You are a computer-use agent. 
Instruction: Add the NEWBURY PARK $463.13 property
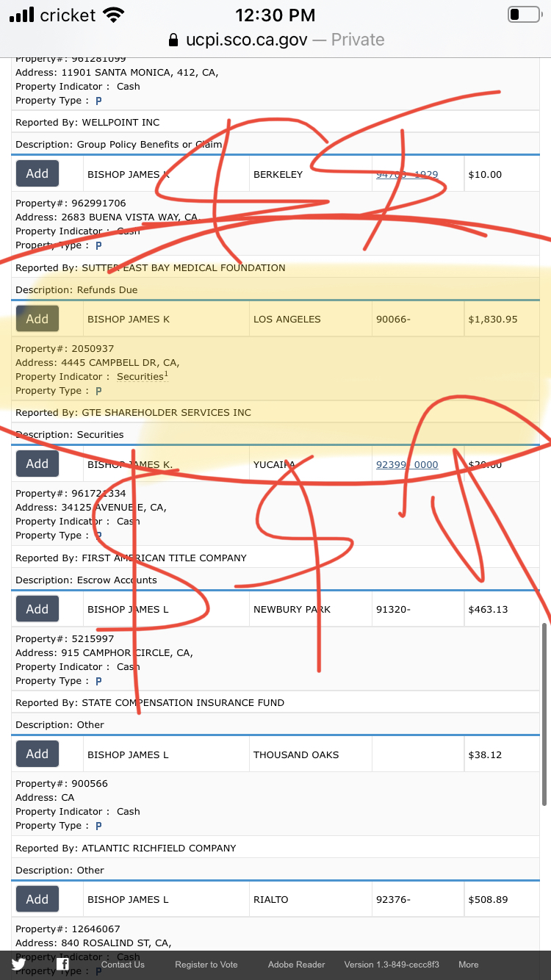(x=37, y=609)
